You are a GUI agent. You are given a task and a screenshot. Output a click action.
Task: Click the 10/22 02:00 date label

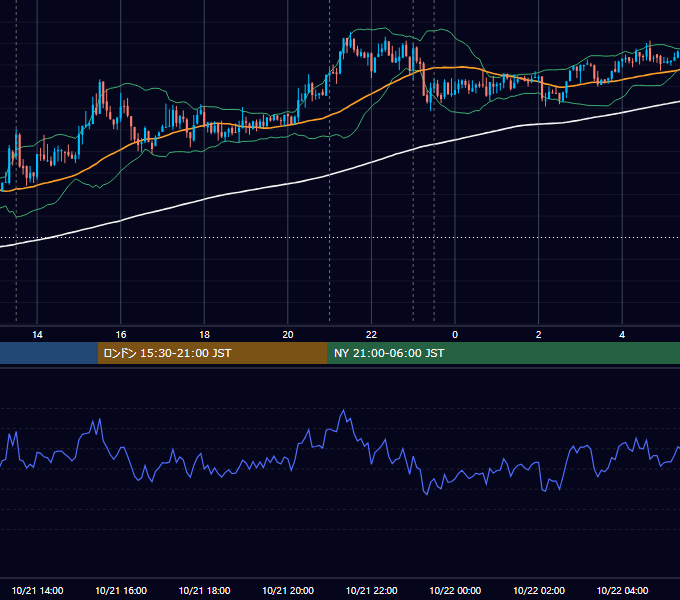pos(539,590)
